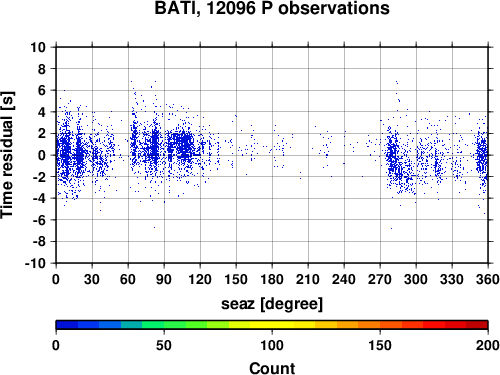Click the colorbar tick label 50

[164, 345]
